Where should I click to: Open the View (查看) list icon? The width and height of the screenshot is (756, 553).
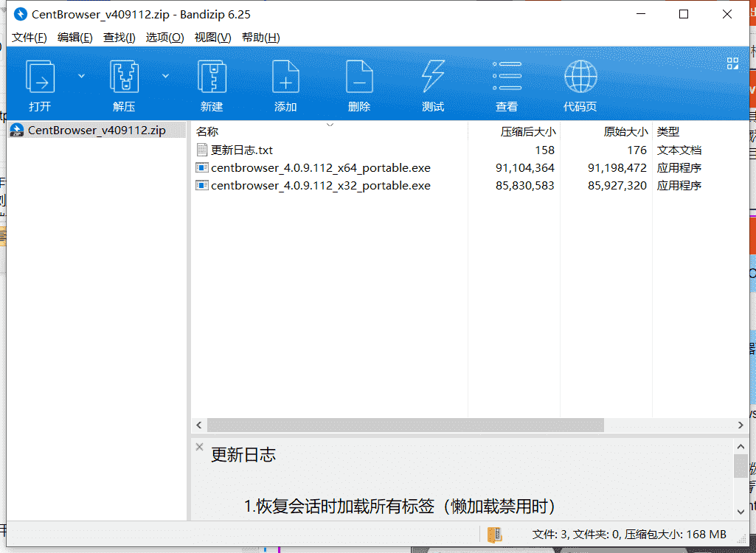pyautogui.click(x=507, y=76)
